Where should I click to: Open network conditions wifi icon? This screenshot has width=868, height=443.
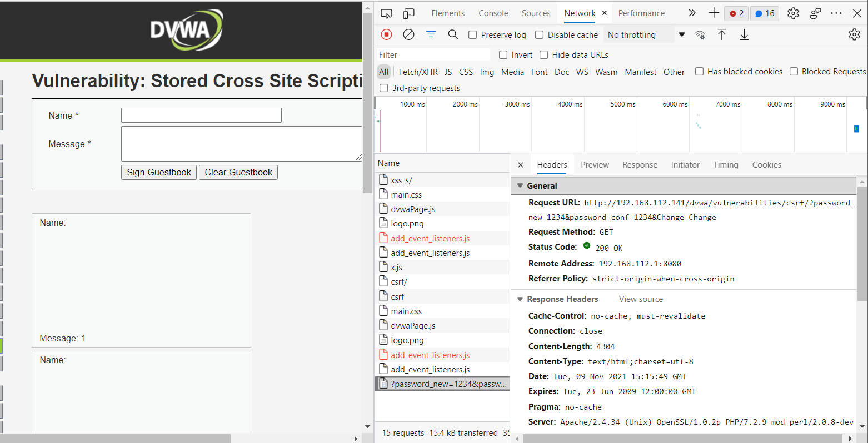pyautogui.click(x=700, y=34)
